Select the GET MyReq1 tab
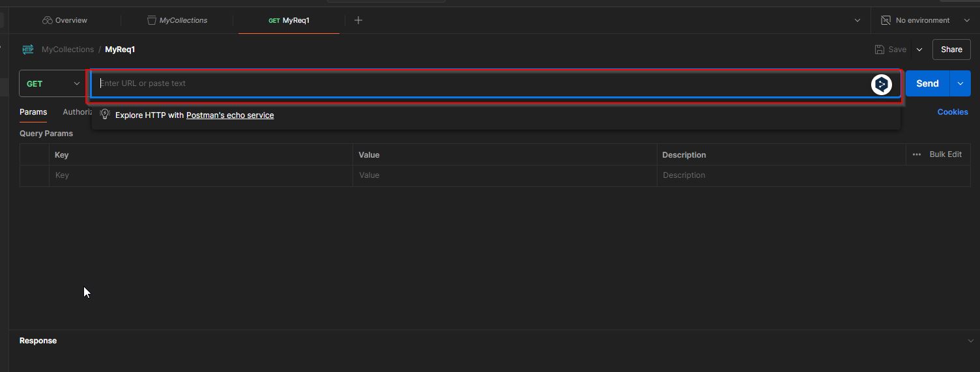 pos(289,20)
